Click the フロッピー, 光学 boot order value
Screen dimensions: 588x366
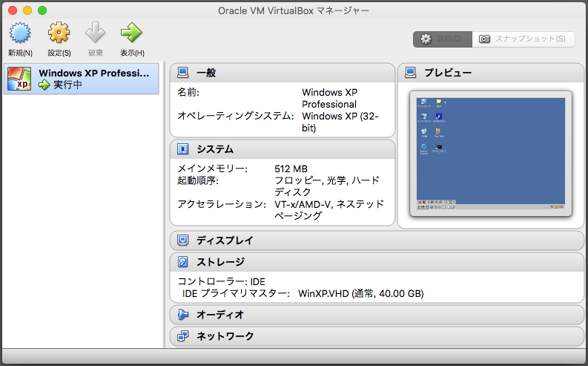click(327, 186)
